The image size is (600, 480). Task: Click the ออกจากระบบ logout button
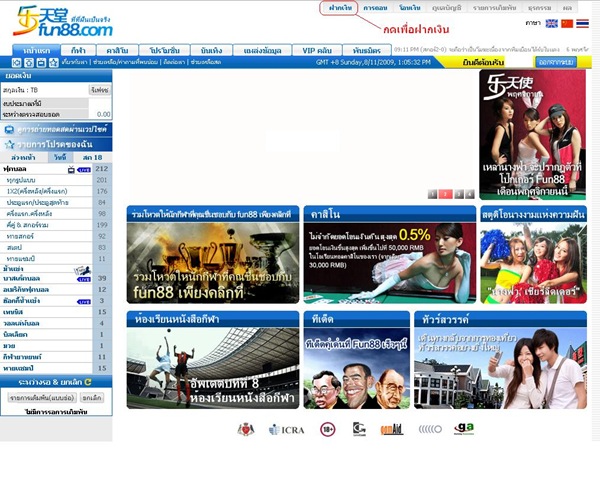(556, 62)
